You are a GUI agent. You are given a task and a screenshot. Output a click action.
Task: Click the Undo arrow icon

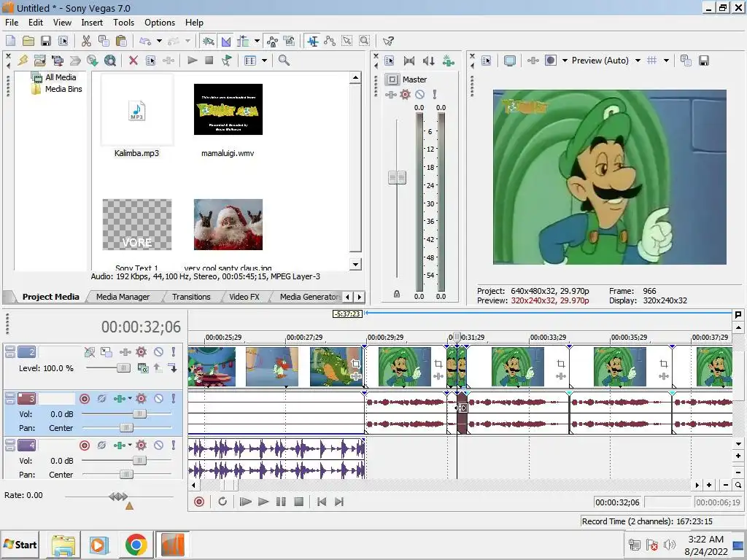[x=145, y=41]
